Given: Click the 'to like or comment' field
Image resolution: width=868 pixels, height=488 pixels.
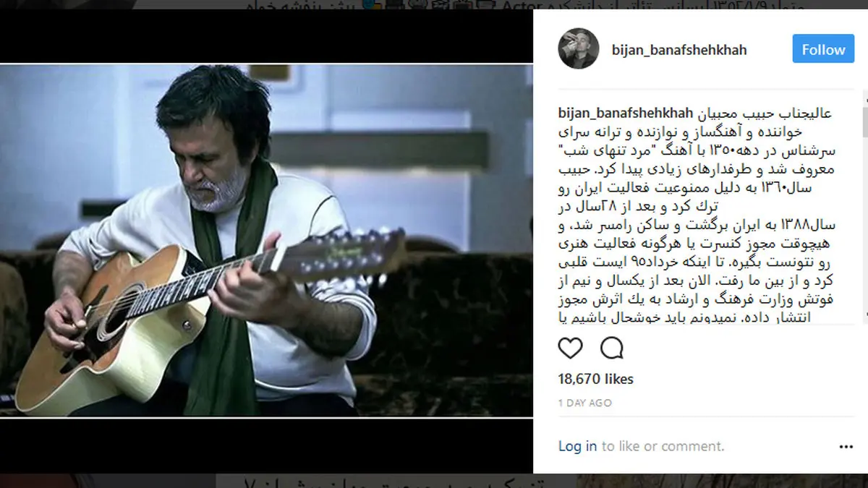Looking at the screenshot, I should click(663, 446).
